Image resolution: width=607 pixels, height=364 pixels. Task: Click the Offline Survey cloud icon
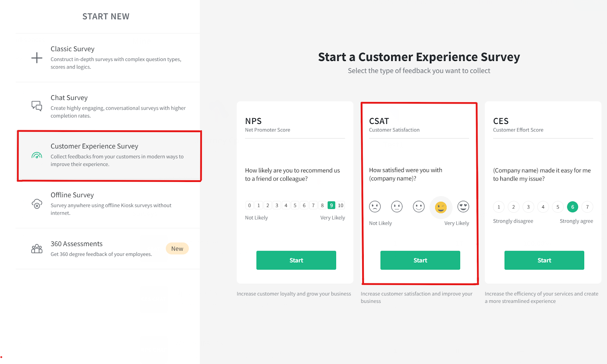(37, 204)
